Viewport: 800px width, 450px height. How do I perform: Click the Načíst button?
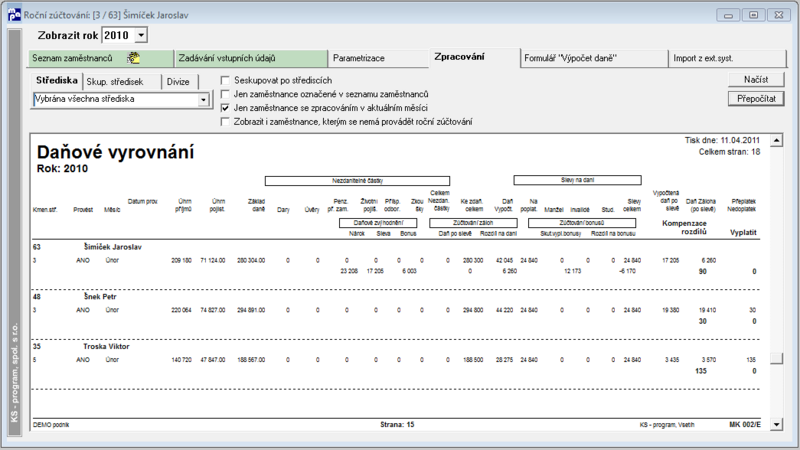point(756,80)
